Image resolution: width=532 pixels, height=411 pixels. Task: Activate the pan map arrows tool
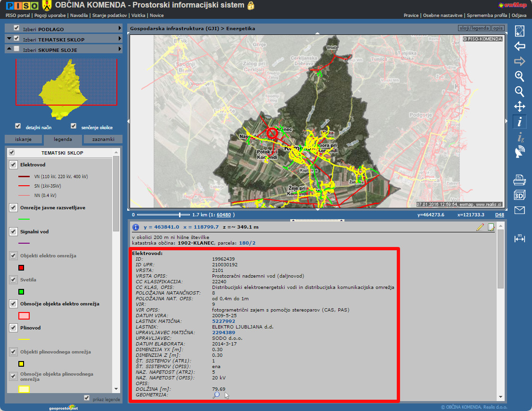pos(519,107)
